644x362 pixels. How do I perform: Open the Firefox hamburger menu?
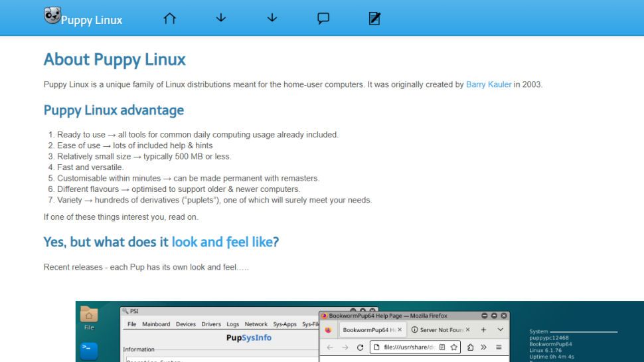[x=499, y=347]
